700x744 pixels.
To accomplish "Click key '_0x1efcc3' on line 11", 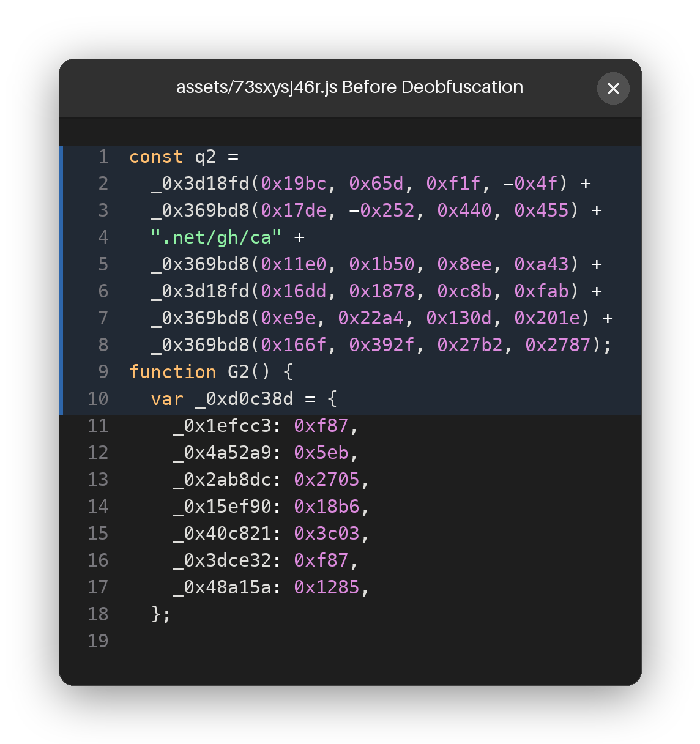I will [x=222, y=426].
